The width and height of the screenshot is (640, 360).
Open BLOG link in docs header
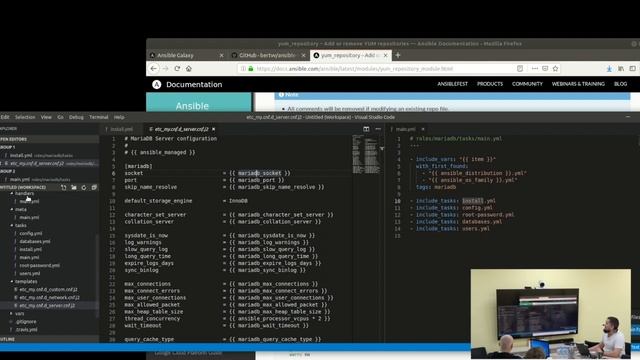click(x=620, y=84)
